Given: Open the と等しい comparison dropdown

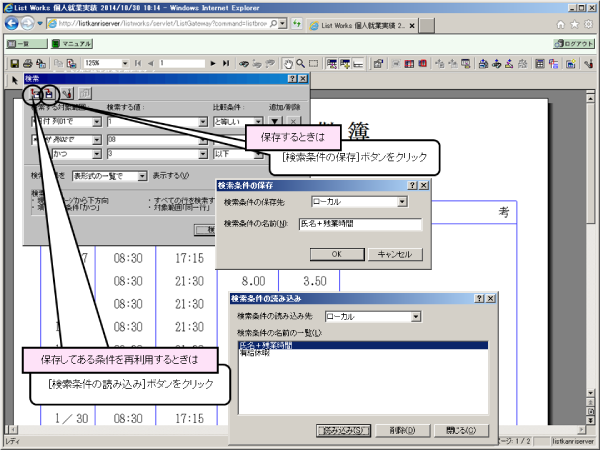Looking at the screenshot, I should 258,122.
